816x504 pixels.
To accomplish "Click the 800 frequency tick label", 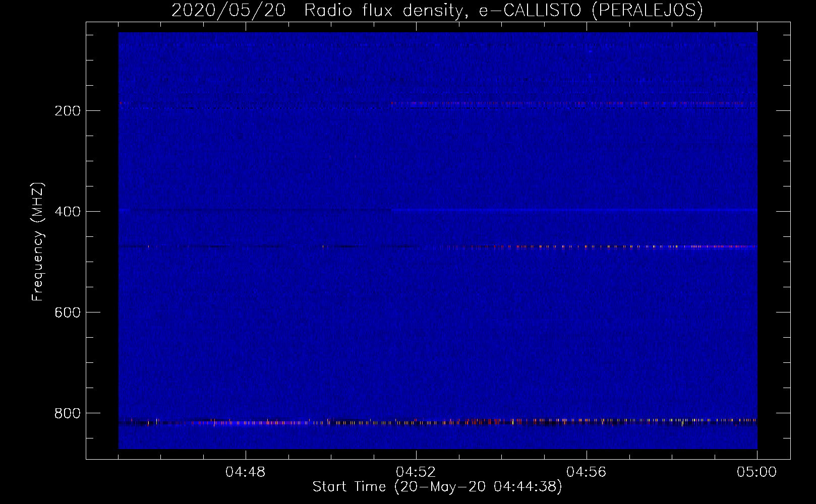I will pyautogui.click(x=68, y=413).
